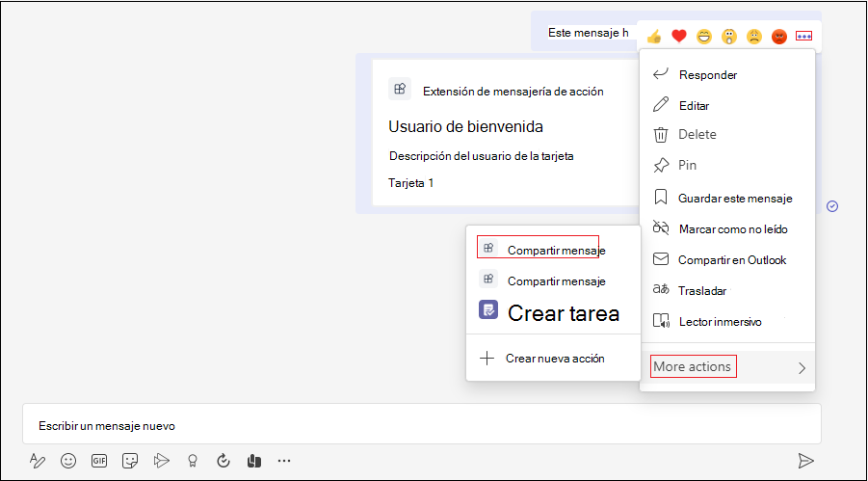React with the surprised face emoji
Viewport: 868px width, 481px height.
point(729,37)
